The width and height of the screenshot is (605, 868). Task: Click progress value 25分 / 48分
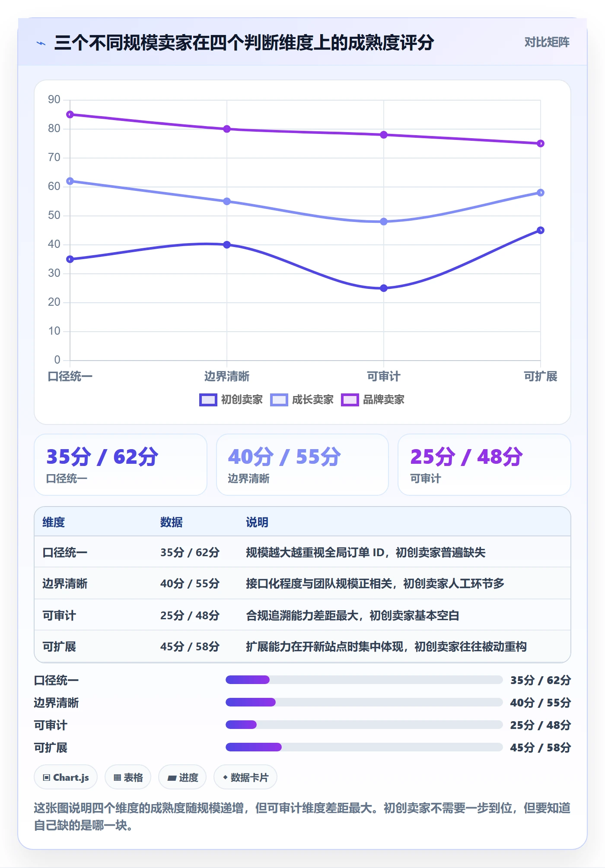coord(541,725)
